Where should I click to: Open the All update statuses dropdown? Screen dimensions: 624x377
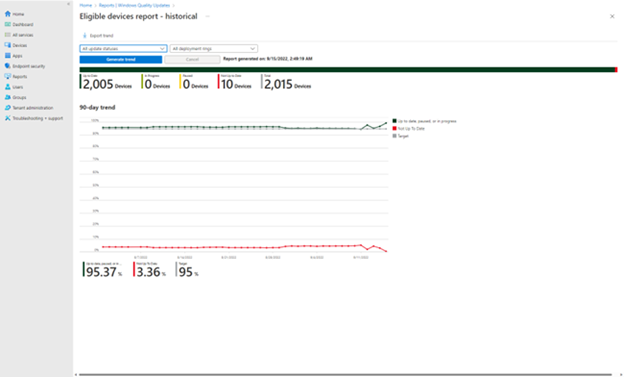[x=123, y=49]
